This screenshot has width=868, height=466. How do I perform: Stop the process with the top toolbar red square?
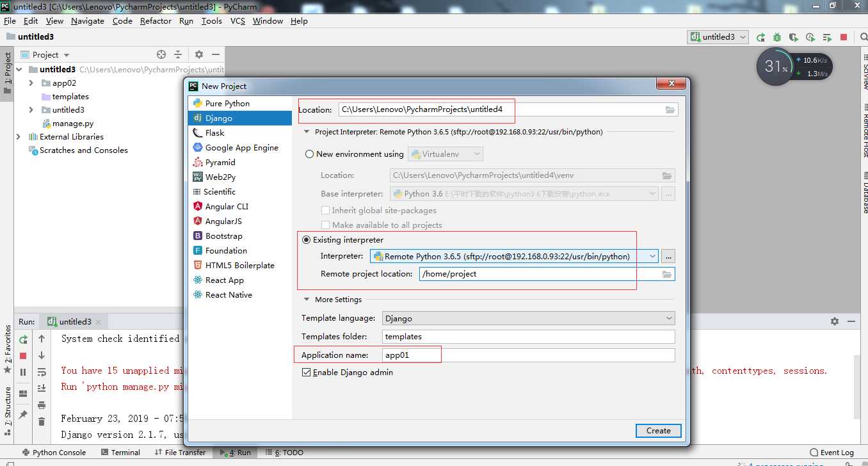coord(844,37)
